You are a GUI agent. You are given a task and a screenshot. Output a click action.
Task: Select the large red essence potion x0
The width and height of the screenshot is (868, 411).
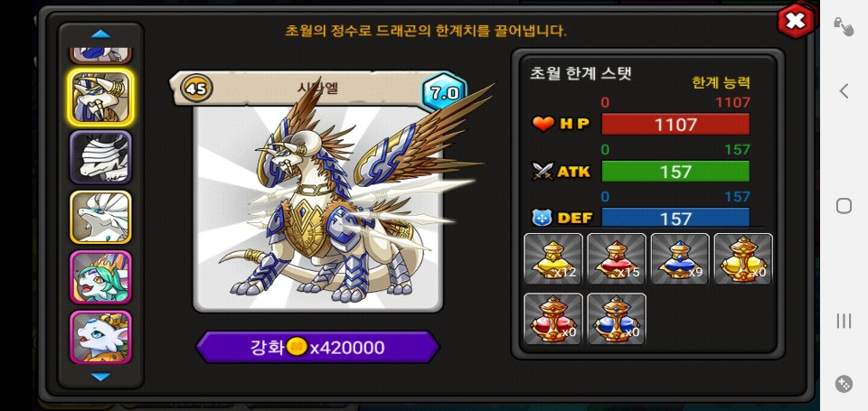(553, 319)
